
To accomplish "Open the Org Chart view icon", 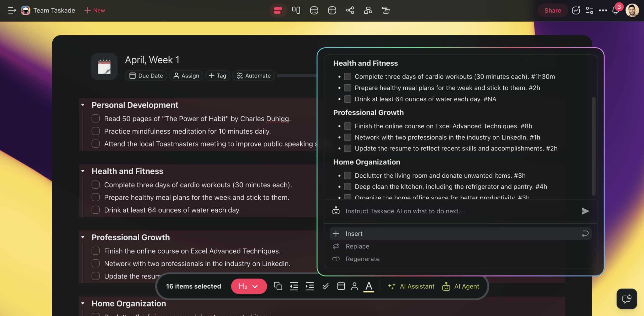I will click(368, 10).
